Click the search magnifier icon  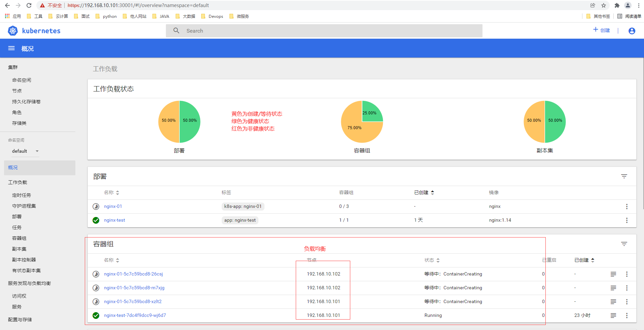(x=176, y=31)
